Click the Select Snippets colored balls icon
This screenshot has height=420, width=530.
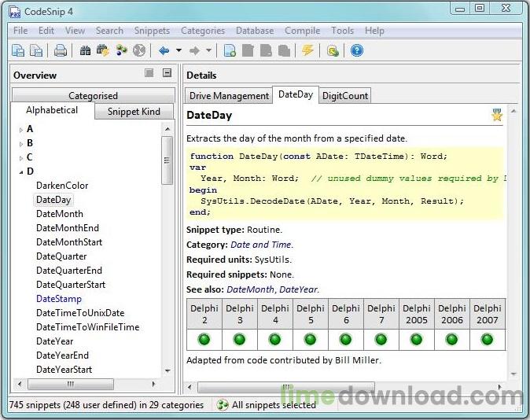click(x=121, y=50)
